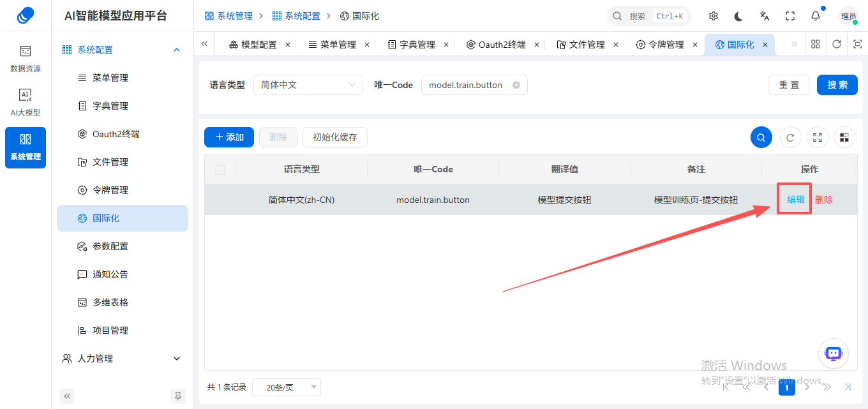Open 文件管理 in sidebar
868x409 pixels.
click(123, 162)
